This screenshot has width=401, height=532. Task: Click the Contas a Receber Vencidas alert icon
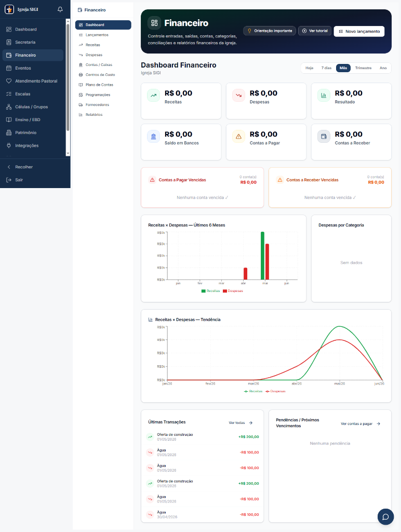click(x=280, y=180)
